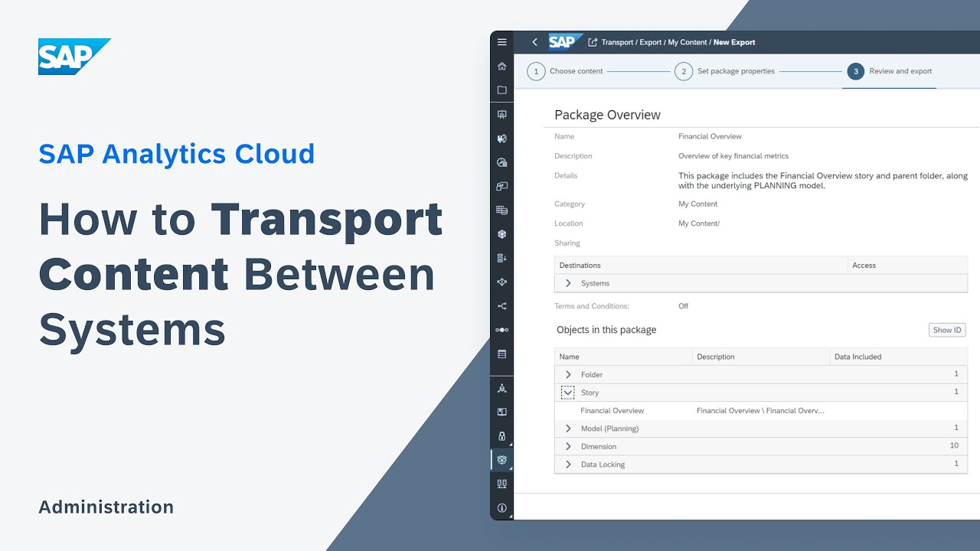Click the Access column header

[x=907, y=266]
